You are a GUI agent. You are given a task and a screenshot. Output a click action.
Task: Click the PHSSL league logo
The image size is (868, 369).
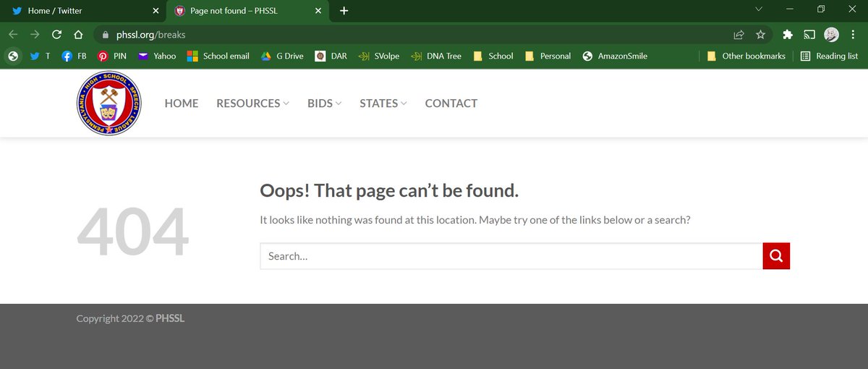coord(109,103)
